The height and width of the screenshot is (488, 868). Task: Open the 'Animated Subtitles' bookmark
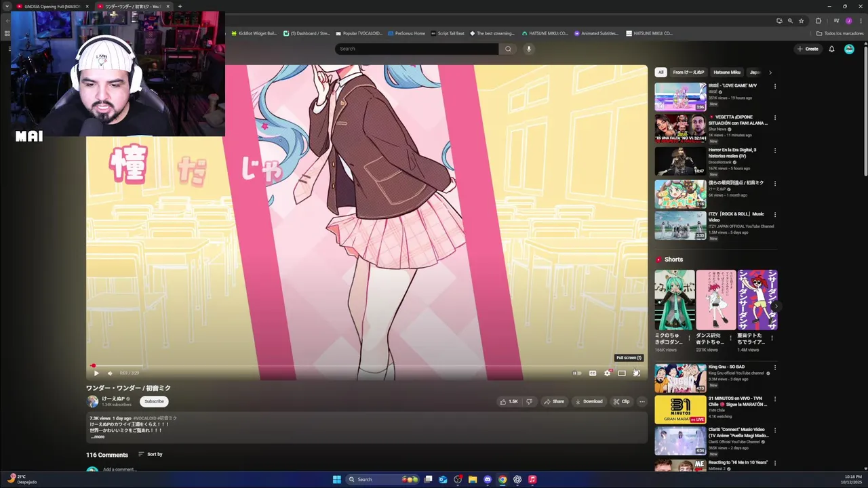click(596, 33)
